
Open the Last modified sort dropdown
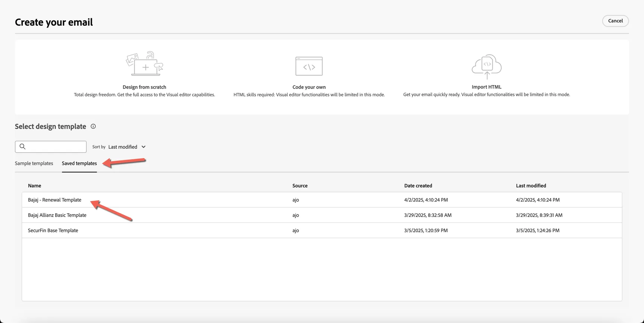coord(127,147)
